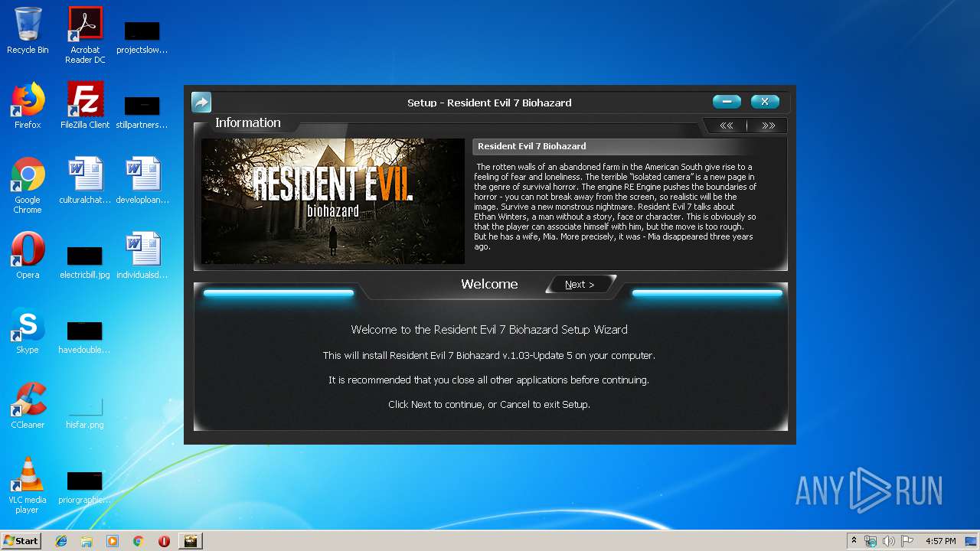The image size is (980, 551).
Task: Click the 'Setup - Resident Evil 7 Biohazard' title
Action: click(489, 103)
